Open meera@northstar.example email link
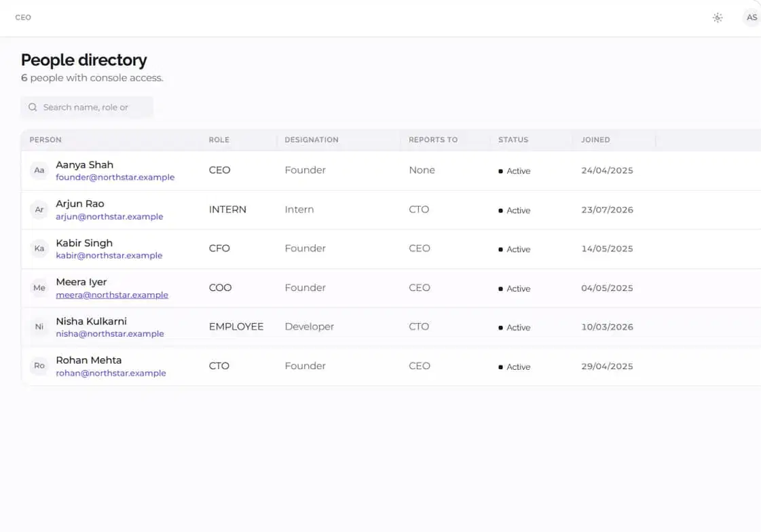This screenshot has height=532, width=761. (112, 295)
